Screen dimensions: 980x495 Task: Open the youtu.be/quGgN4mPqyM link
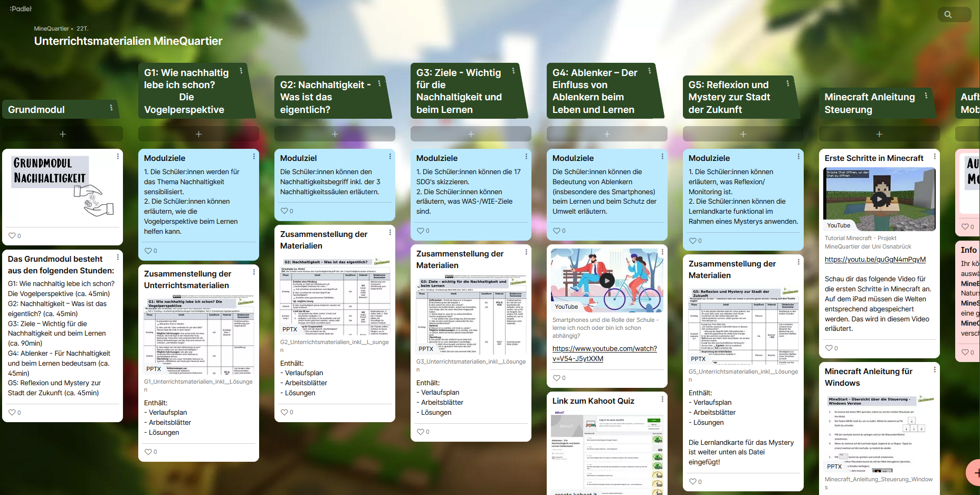[x=875, y=259]
